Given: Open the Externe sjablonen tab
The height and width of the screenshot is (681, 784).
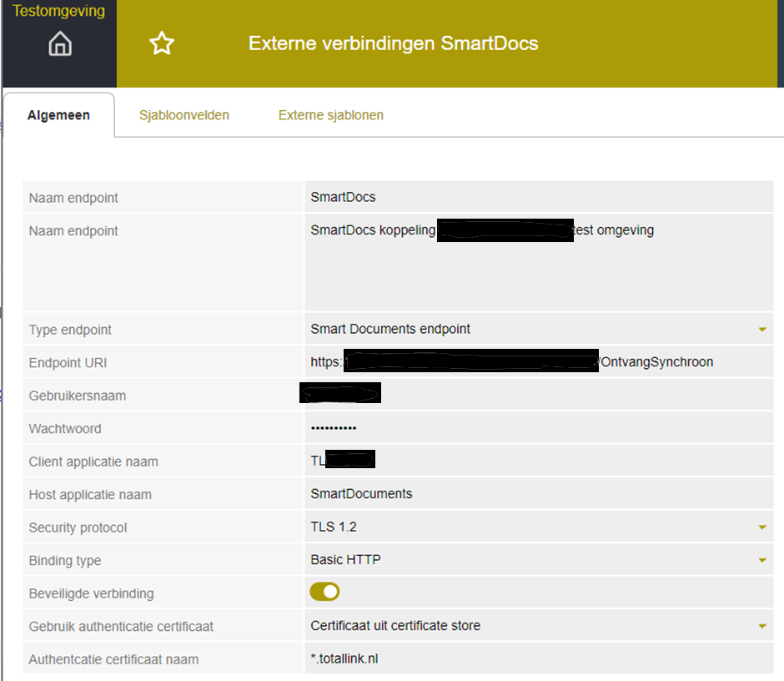Looking at the screenshot, I should [331, 115].
